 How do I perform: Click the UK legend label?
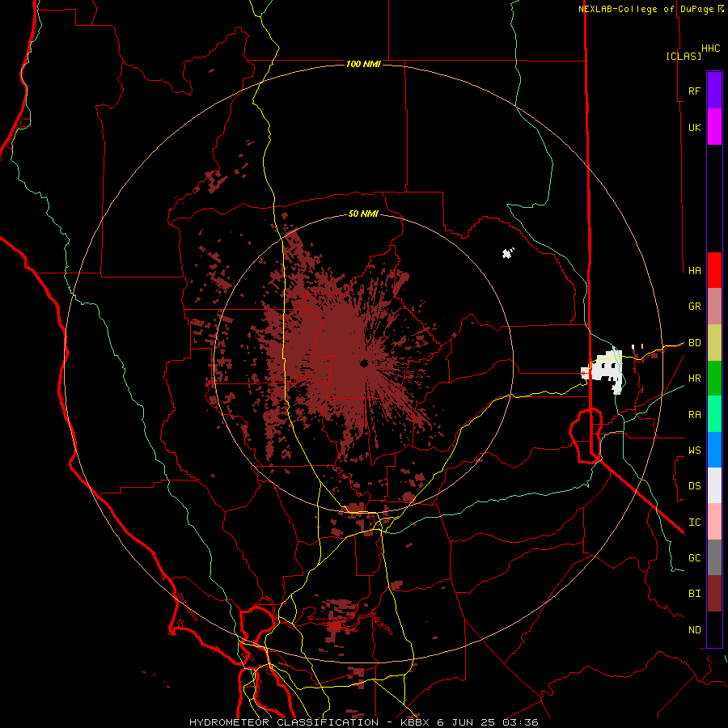tap(694, 127)
